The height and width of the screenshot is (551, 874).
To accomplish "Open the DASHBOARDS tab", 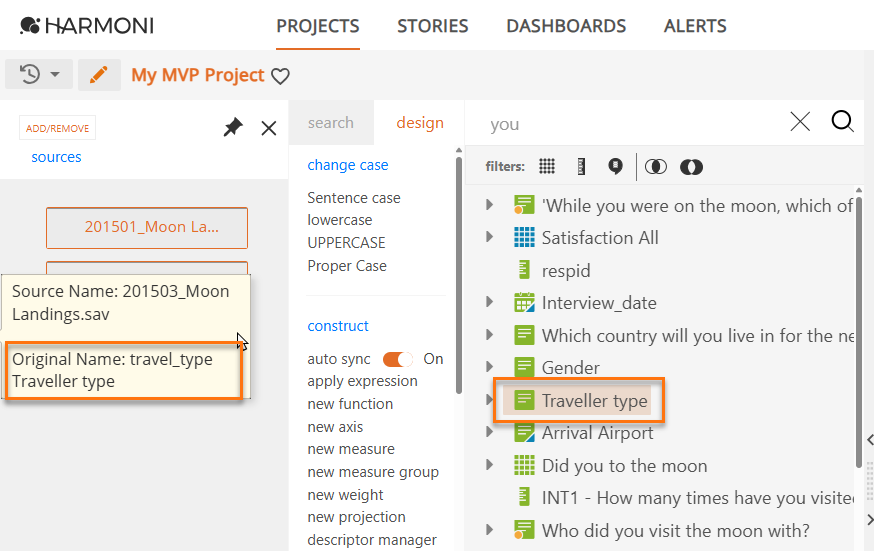I will 566,26.
